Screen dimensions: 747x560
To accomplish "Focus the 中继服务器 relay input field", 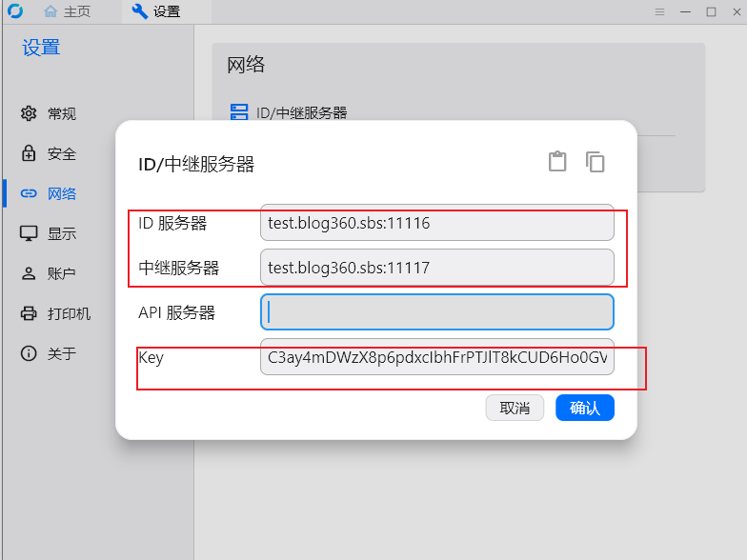I will 436,268.
